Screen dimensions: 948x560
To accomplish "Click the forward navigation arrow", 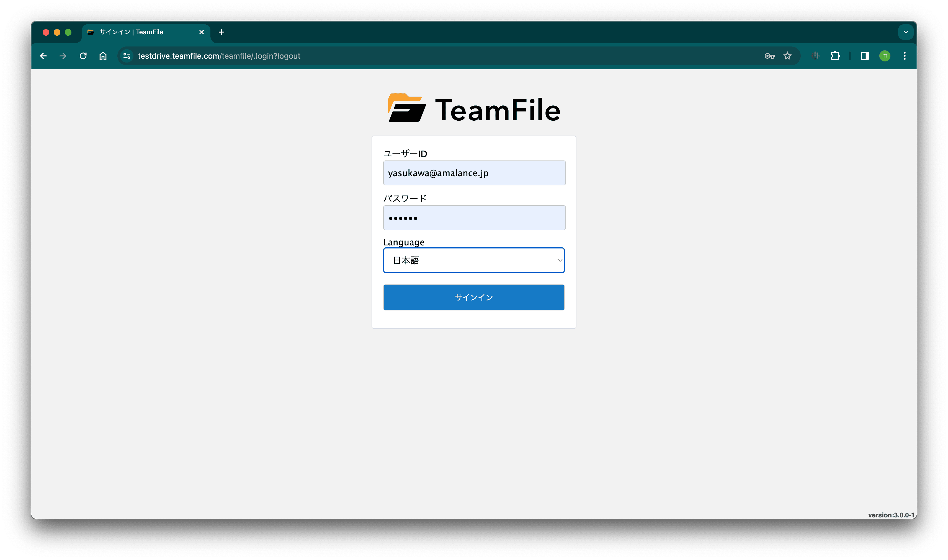I will (x=63, y=56).
